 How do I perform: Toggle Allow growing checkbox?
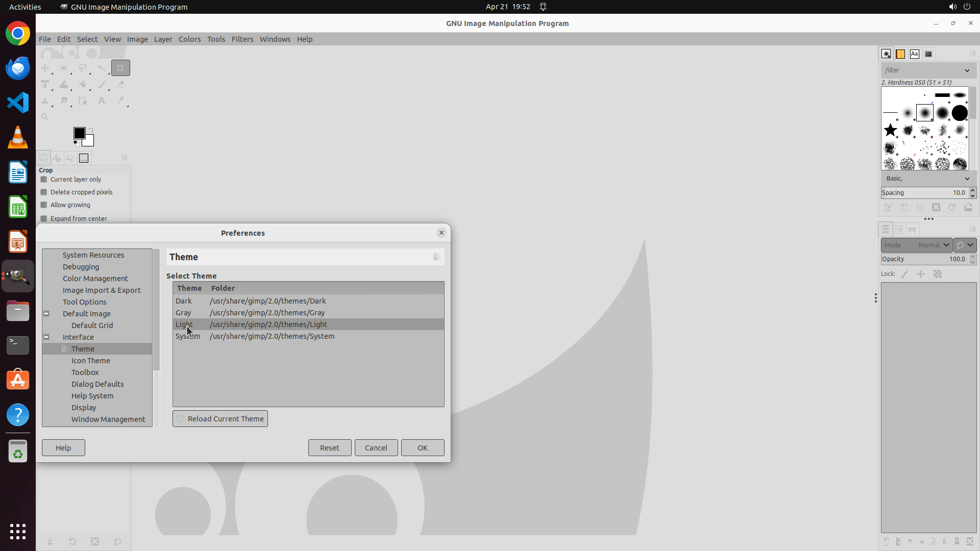(x=44, y=205)
